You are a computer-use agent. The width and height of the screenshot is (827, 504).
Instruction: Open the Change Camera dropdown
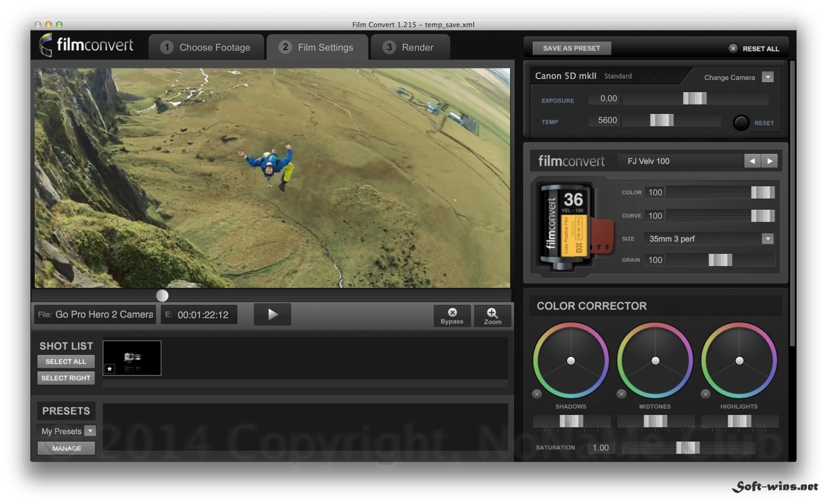[x=767, y=77]
